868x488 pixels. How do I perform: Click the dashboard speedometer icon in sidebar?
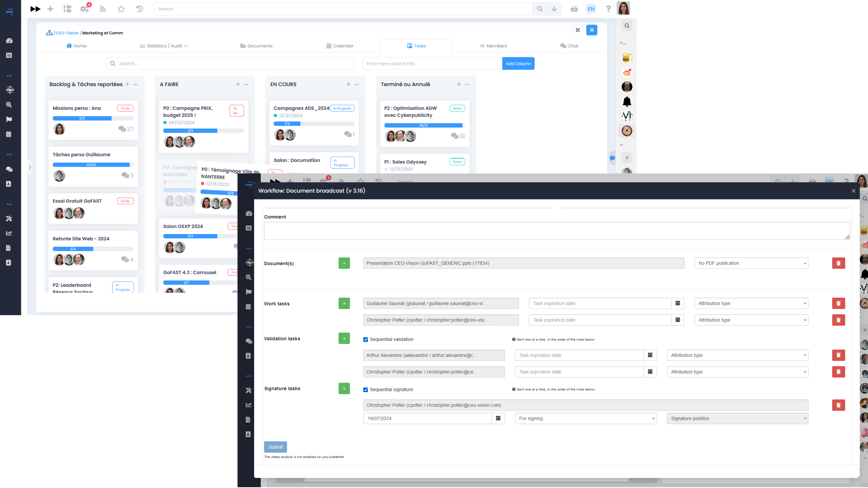coord(9,40)
